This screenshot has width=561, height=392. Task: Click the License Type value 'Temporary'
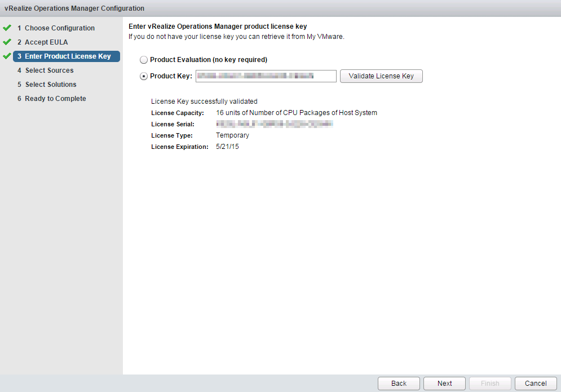[x=232, y=135]
